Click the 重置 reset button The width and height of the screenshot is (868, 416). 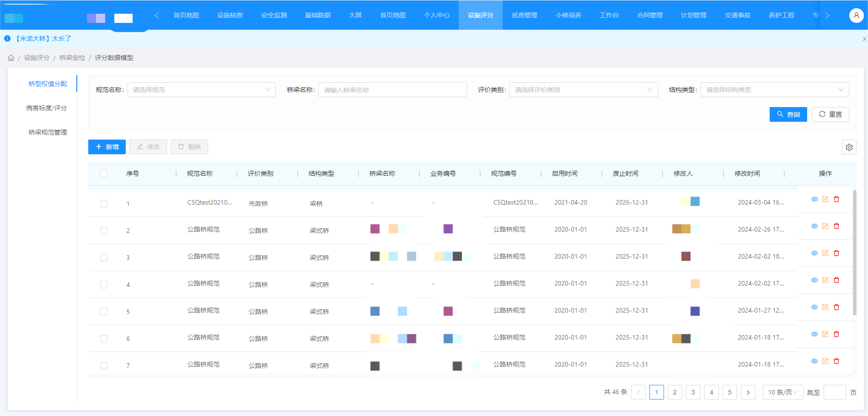click(x=830, y=114)
